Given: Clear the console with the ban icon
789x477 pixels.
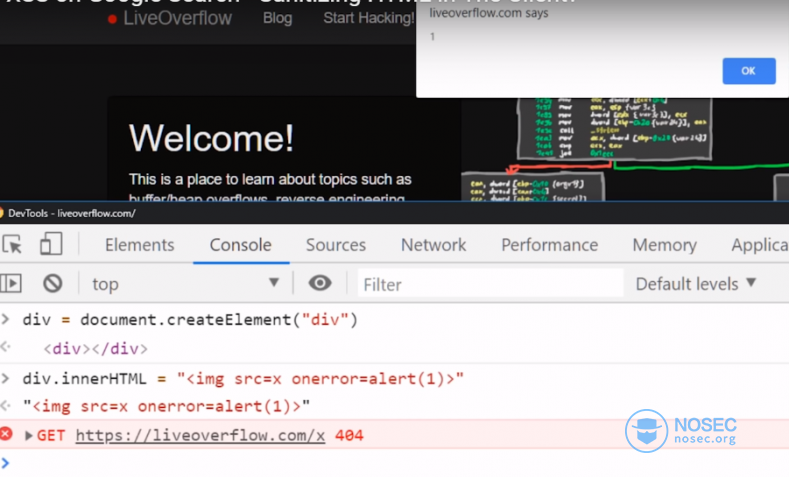Looking at the screenshot, I should tap(52, 283).
